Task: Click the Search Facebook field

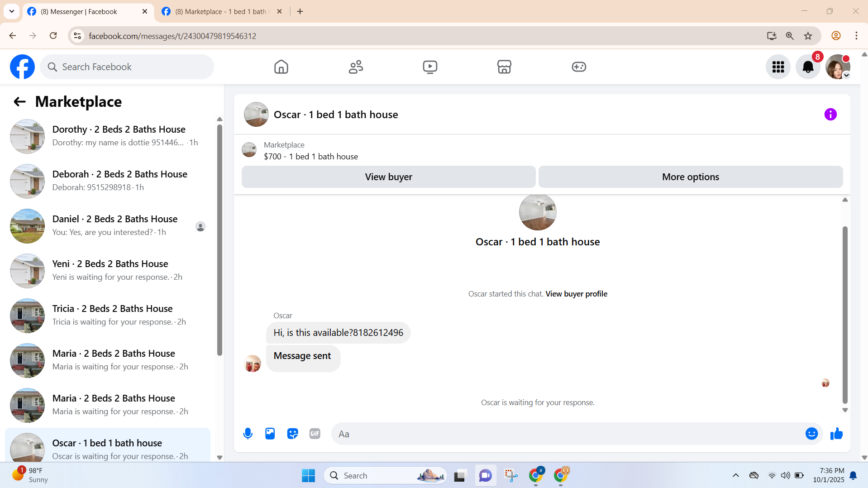Action: point(127,67)
